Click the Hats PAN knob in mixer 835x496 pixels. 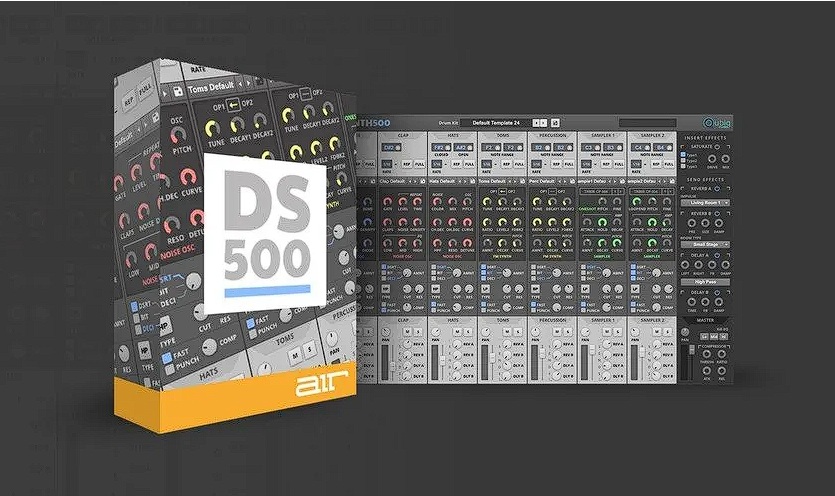(x=436, y=332)
